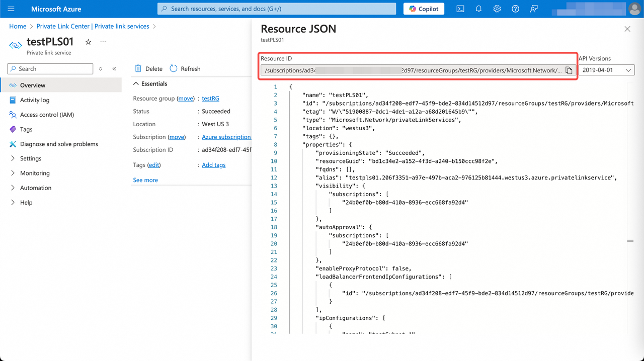Collapse the Essentials section
Screen dimensions: 644x361
(x=137, y=83)
